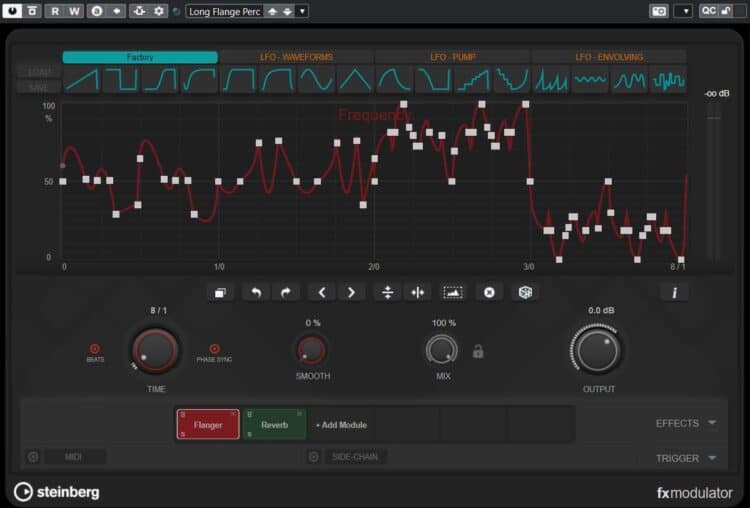Select the Reverb module
This screenshot has width=750, height=508.
click(x=275, y=424)
